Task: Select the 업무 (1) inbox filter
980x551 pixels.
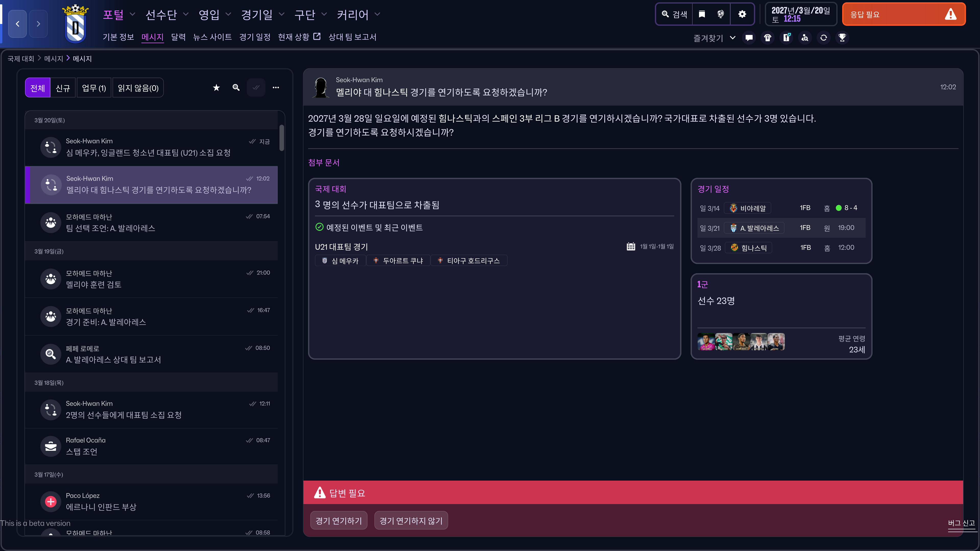Action: click(94, 88)
